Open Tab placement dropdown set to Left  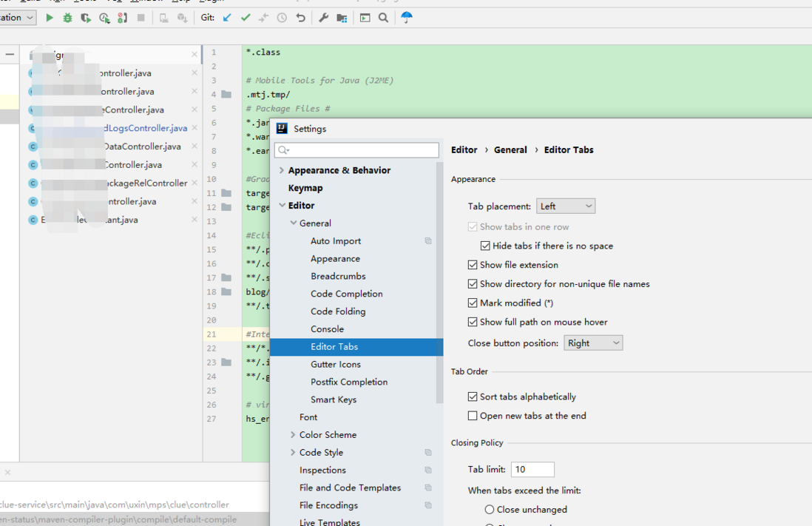566,206
